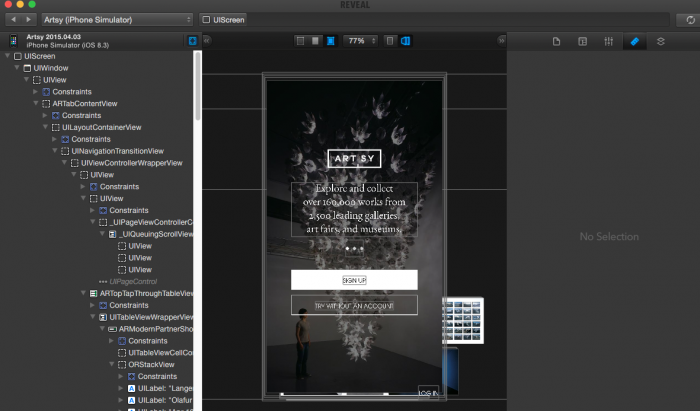Open the sliders attributes inspector icon

click(608, 41)
